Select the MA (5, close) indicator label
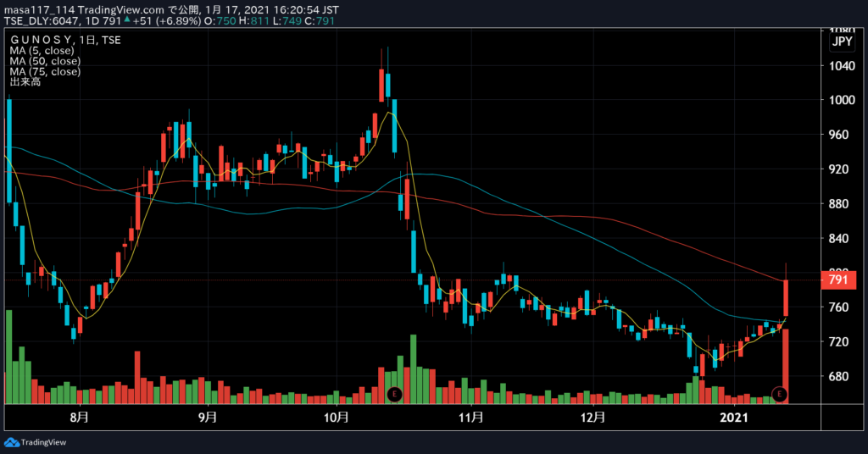Screen dimensions: 868x454 click(x=42, y=50)
